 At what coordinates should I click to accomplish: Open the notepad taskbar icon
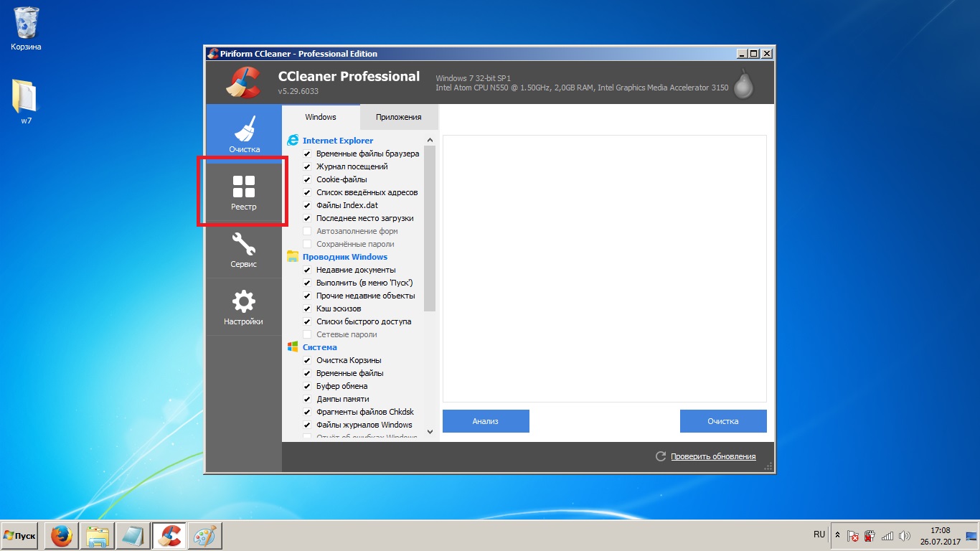tap(133, 536)
